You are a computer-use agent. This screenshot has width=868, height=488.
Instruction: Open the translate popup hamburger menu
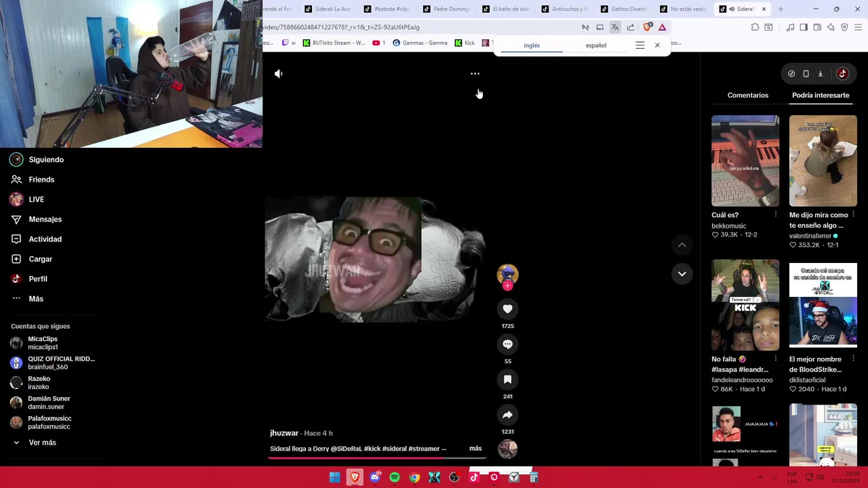pyautogui.click(x=640, y=45)
